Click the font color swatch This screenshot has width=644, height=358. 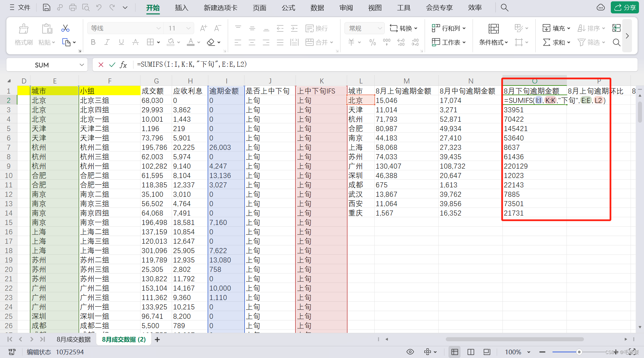click(191, 42)
